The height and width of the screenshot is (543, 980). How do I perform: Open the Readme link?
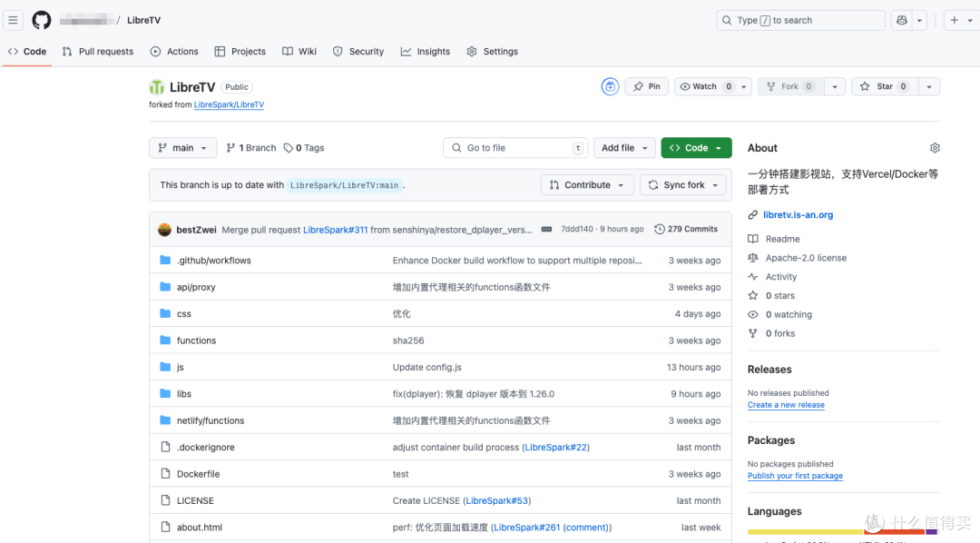[782, 239]
